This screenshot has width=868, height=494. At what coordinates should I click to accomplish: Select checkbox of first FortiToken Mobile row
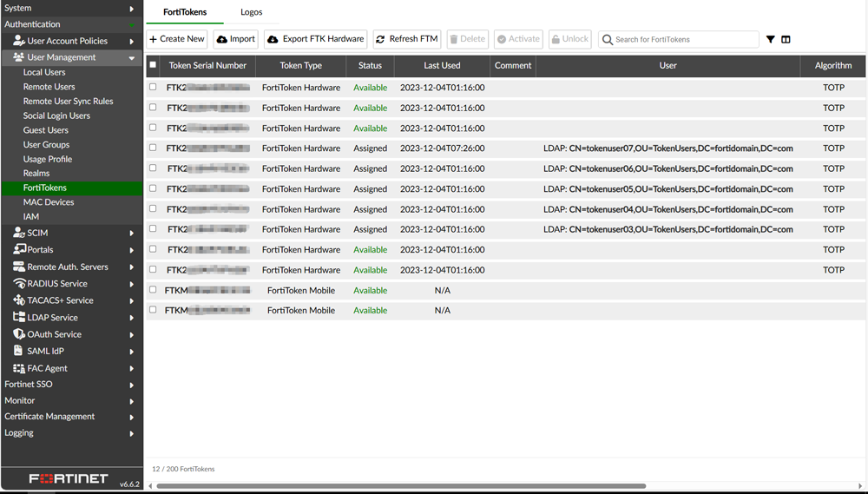point(153,290)
